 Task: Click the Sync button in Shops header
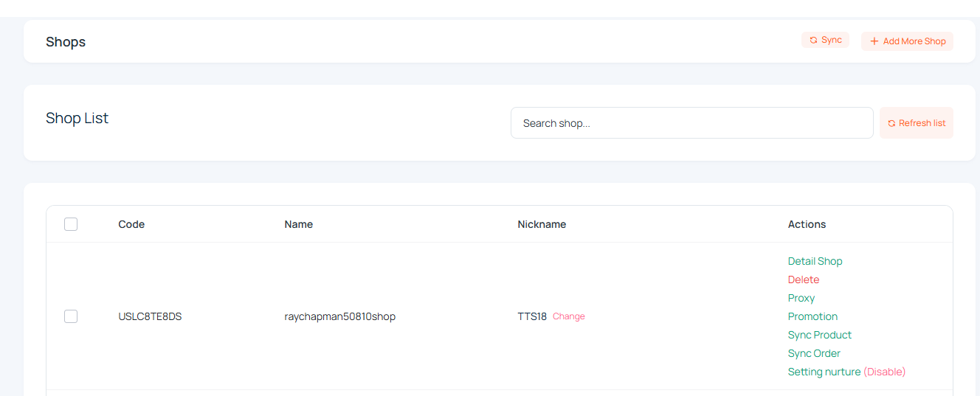[x=825, y=40]
